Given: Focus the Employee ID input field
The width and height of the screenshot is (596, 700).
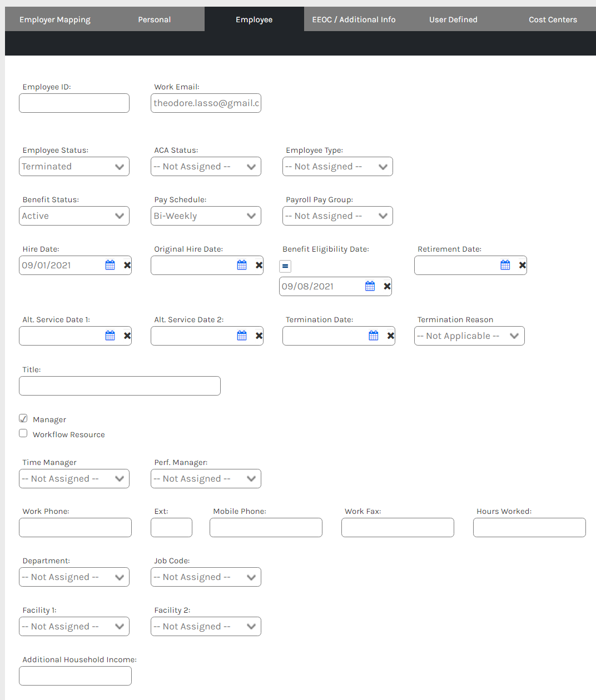Looking at the screenshot, I should [74, 103].
